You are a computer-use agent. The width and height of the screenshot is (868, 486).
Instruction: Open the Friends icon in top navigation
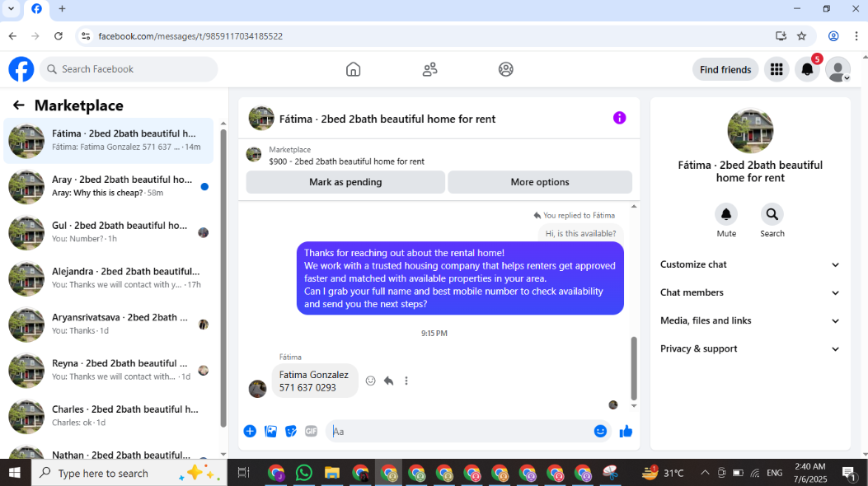tap(429, 69)
